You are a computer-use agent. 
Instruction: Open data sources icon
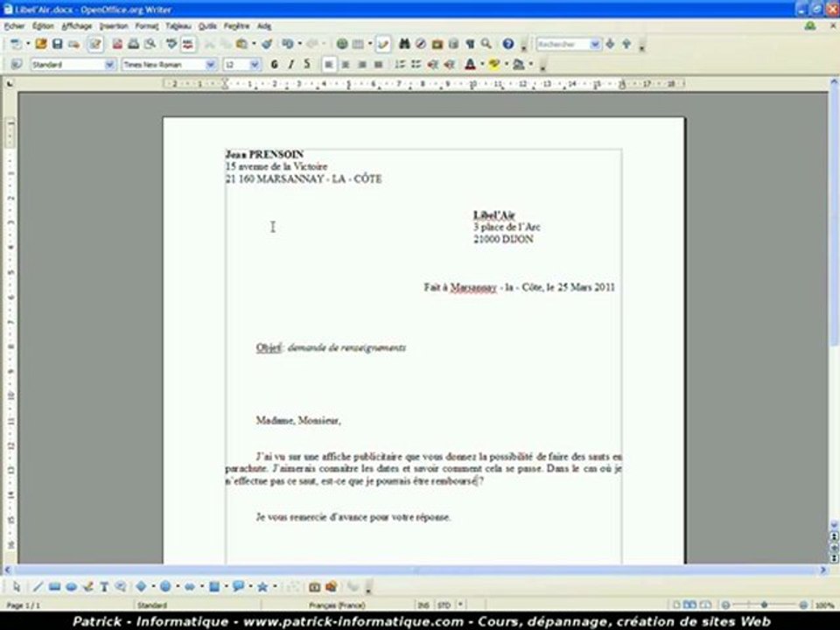(x=453, y=44)
